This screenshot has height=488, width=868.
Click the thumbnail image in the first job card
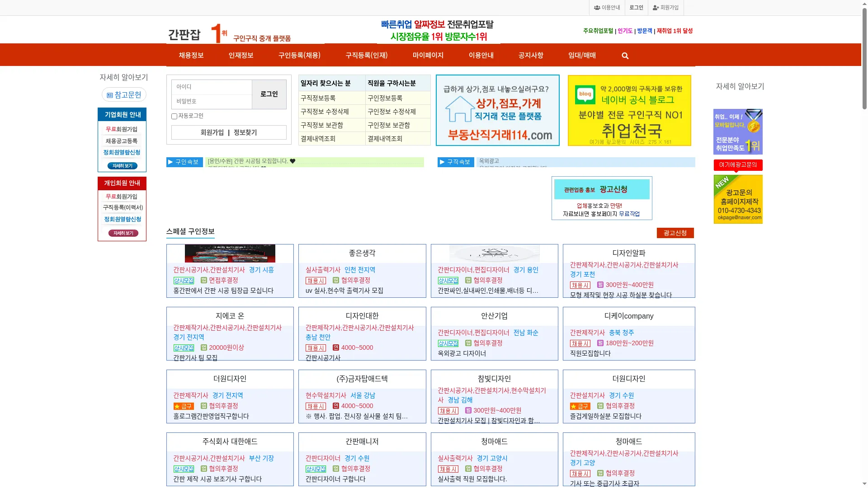[230, 253]
